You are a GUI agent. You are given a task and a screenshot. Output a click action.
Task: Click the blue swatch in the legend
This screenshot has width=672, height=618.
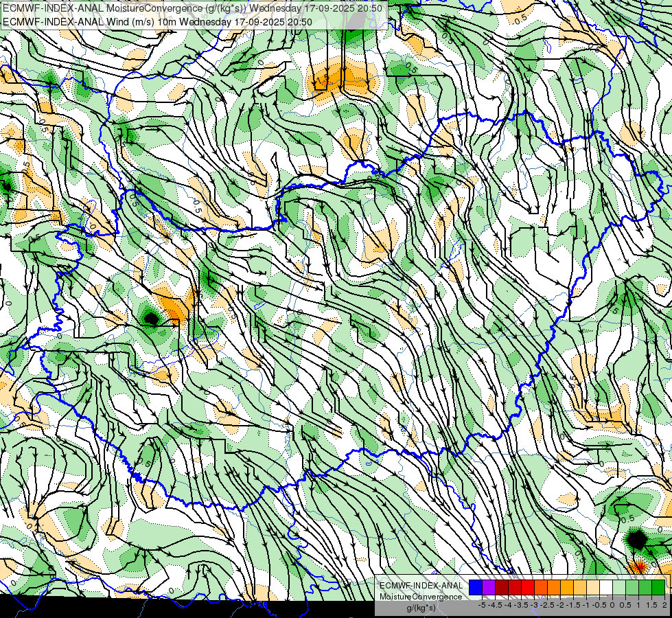[x=476, y=587]
